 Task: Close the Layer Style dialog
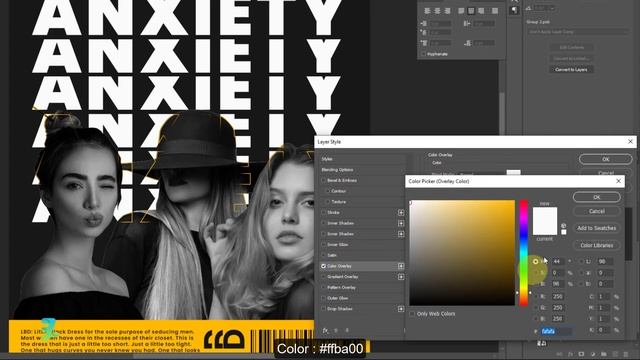coord(630,142)
